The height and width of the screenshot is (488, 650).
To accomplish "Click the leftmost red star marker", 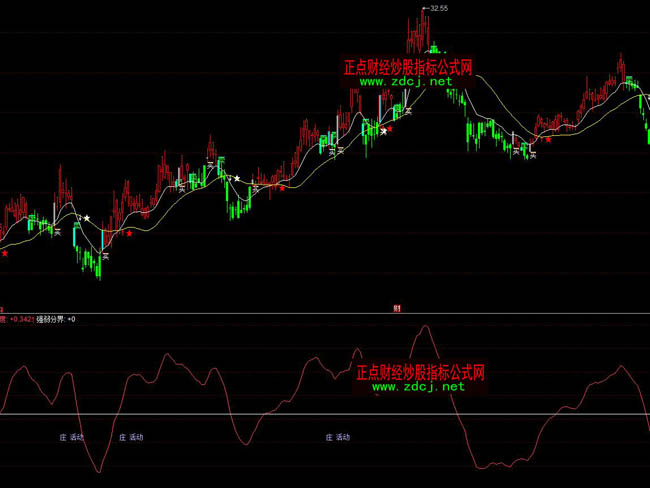I will [4, 254].
